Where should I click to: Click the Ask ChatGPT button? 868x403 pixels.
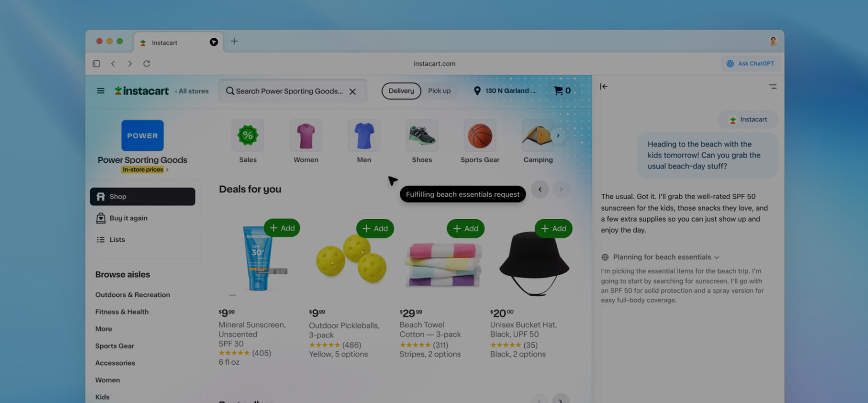[751, 63]
